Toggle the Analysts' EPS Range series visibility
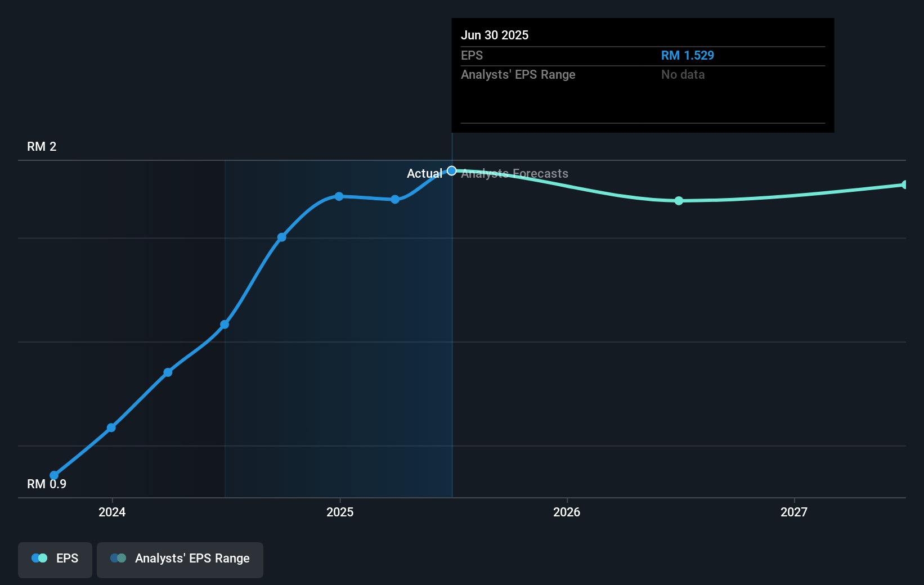Image resolution: width=924 pixels, height=585 pixels. pos(180,559)
